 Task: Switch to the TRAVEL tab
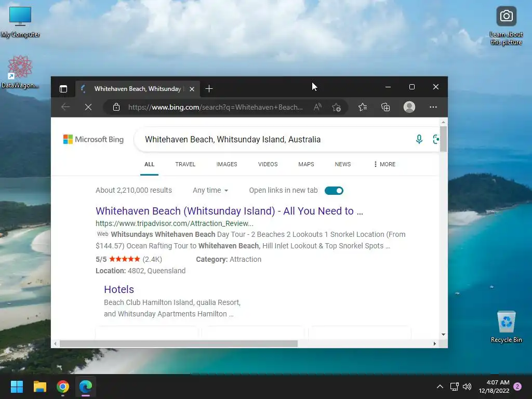185,164
